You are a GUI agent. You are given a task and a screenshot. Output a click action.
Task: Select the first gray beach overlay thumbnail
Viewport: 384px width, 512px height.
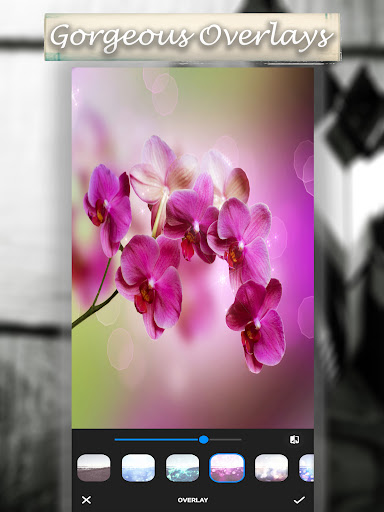point(94,468)
